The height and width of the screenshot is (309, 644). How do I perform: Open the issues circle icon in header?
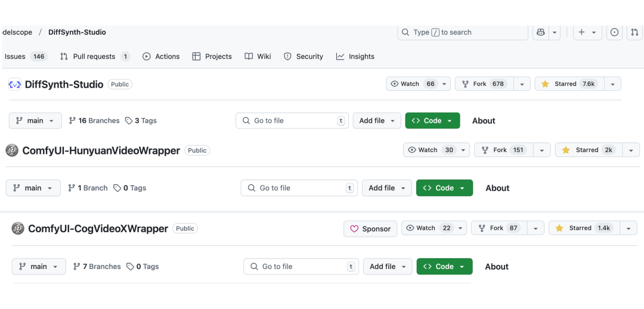click(614, 32)
